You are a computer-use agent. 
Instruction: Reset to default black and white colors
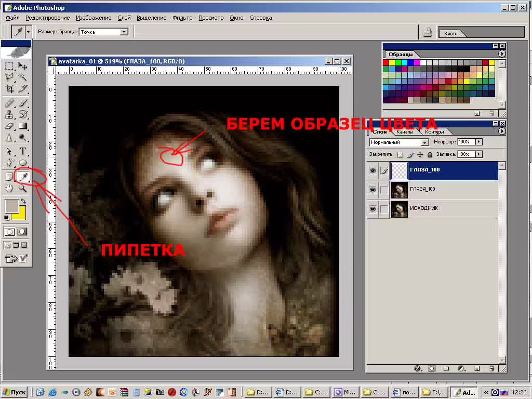click(x=6, y=218)
